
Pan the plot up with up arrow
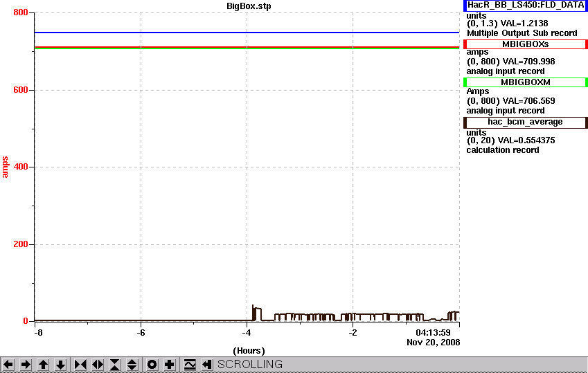pyautogui.click(x=43, y=365)
